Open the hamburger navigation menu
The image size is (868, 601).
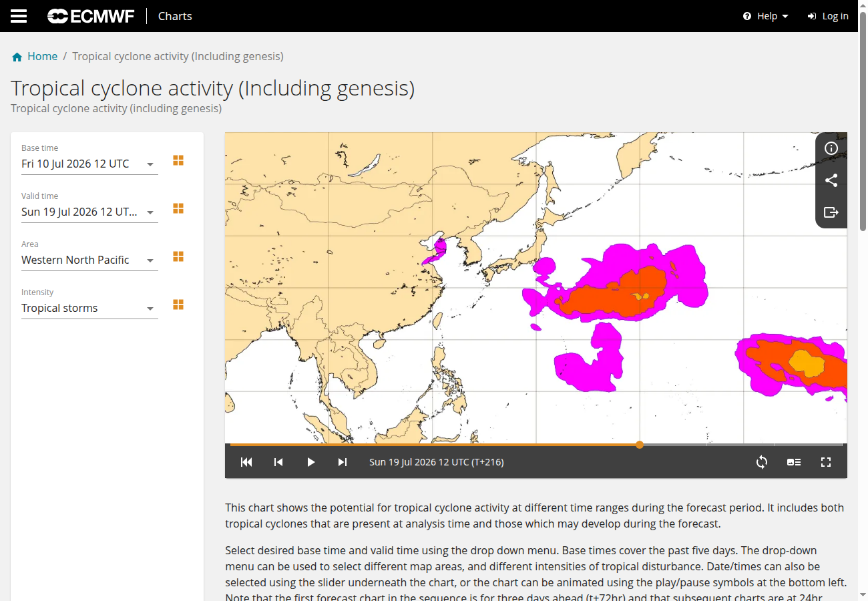[x=19, y=16]
